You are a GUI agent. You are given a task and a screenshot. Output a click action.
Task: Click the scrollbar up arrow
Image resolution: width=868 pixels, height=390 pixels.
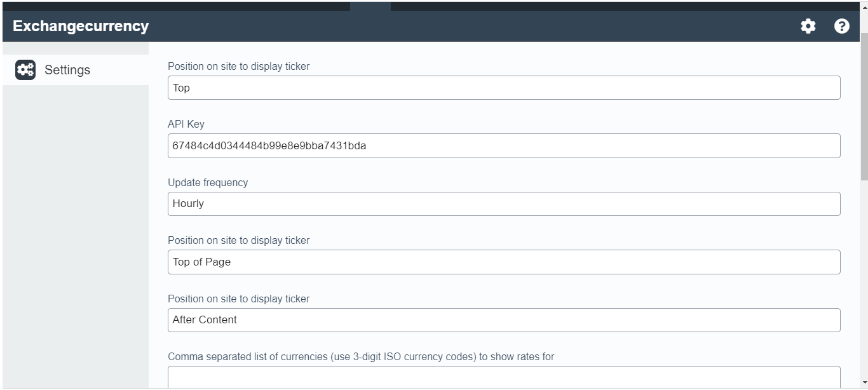click(864, 6)
